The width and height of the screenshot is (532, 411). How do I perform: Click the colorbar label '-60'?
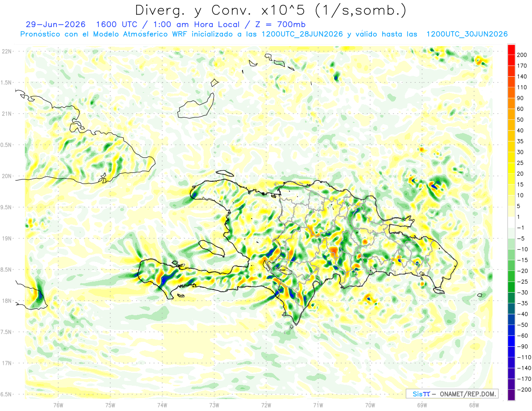coord(524,336)
